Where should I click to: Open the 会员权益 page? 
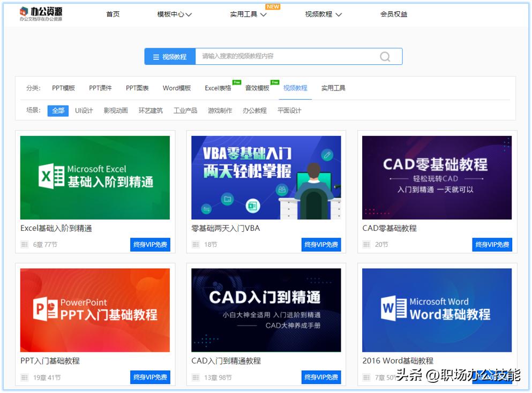pyautogui.click(x=393, y=14)
